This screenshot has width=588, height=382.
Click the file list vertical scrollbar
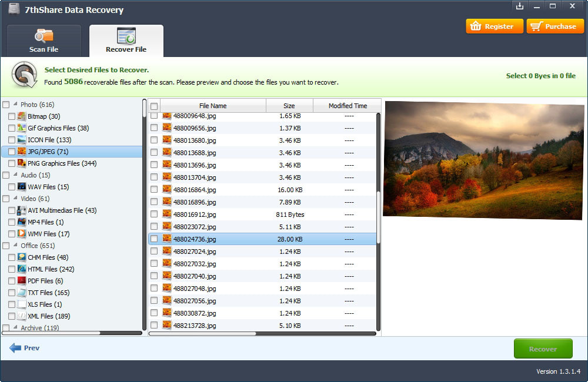point(378,222)
